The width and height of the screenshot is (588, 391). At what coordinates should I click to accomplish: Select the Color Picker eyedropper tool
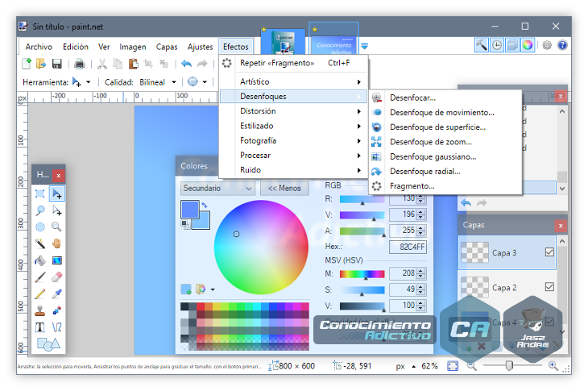pos(56,293)
